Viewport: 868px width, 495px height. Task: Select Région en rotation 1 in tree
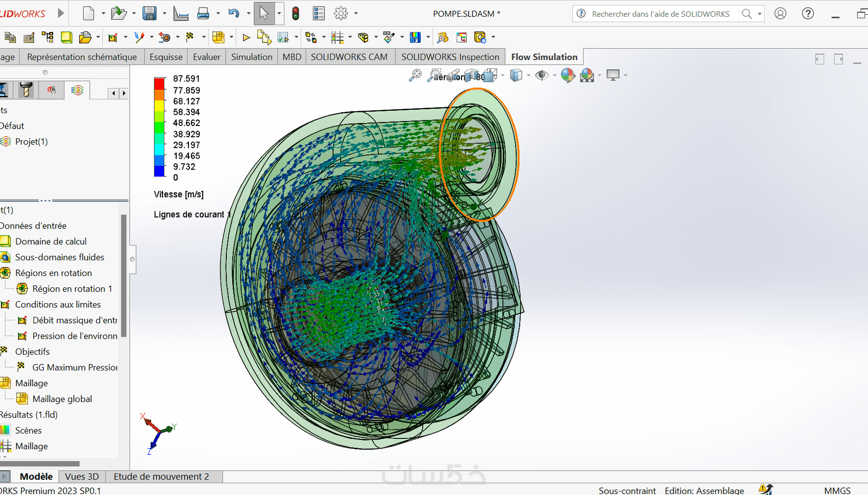point(72,289)
